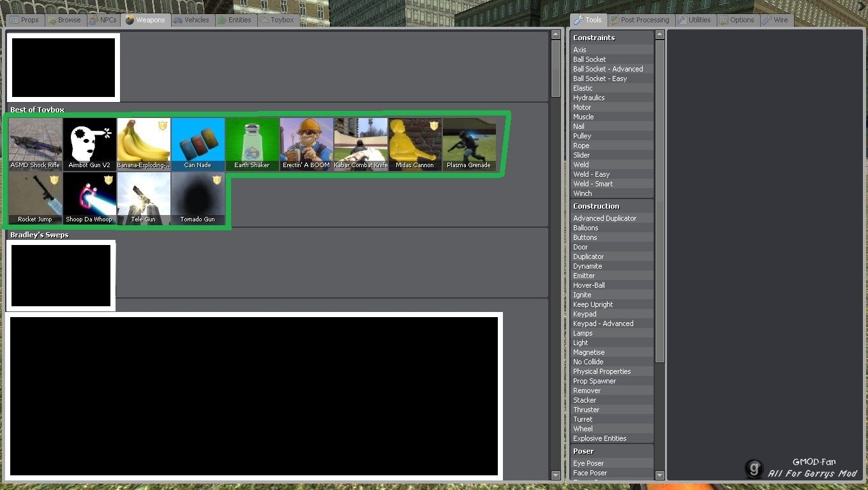Pick the Keypad - Advanced tool

pyautogui.click(x=612, y=323)
